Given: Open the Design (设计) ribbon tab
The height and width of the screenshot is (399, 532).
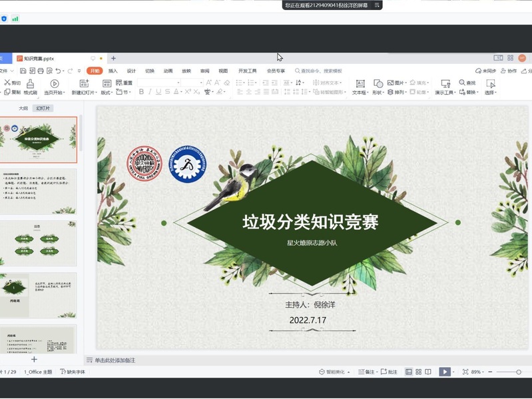Looking at the screenshot, I should click(x=131, y=71).
